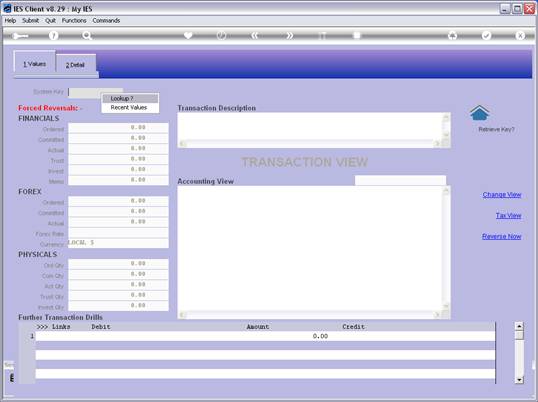Go back using the double-left arrow icon
The image size is (538, 402).
click(x=254, y=35)
